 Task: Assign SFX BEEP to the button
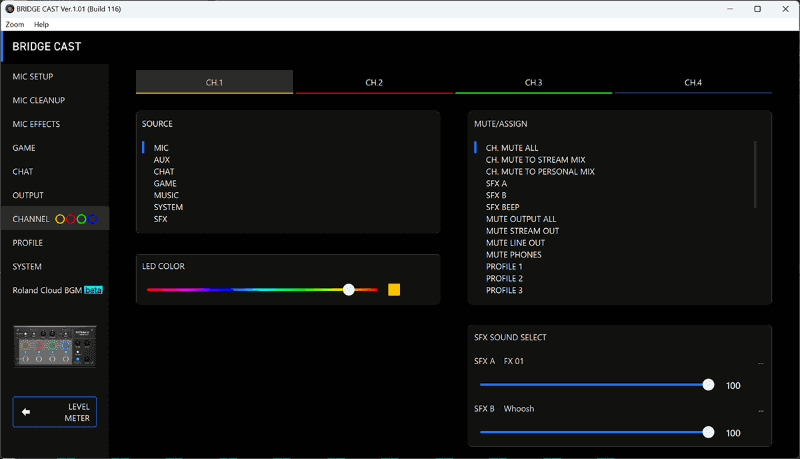[x=503, y=207]
